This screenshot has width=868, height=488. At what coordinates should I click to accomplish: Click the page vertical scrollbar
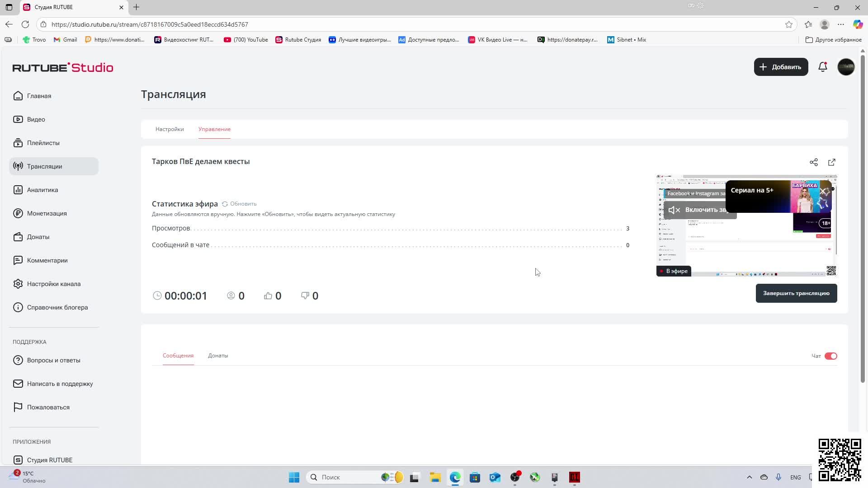[x=863, y=217]
